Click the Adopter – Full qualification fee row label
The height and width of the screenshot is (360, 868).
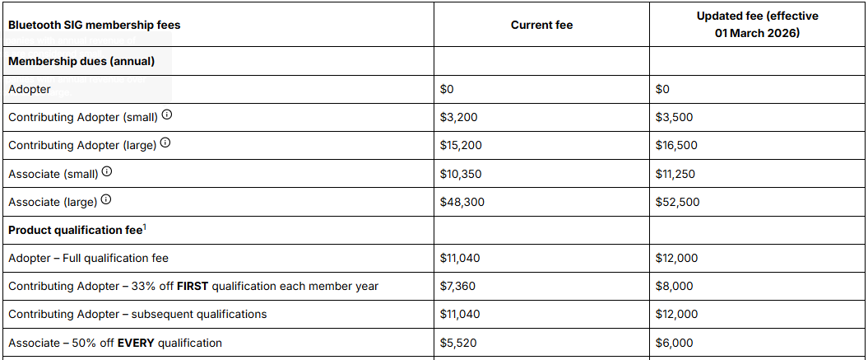88,258
